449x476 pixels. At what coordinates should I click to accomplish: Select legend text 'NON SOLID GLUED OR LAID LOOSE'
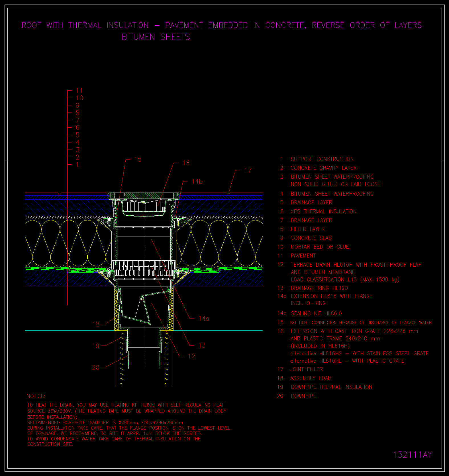point(335,184)
